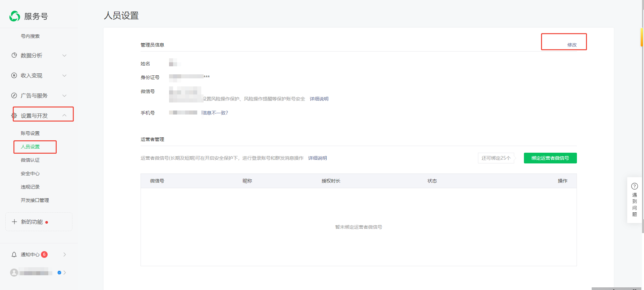Screen dimensions: 644x290
Task: Click the account avatar icon
Action: 14,273
